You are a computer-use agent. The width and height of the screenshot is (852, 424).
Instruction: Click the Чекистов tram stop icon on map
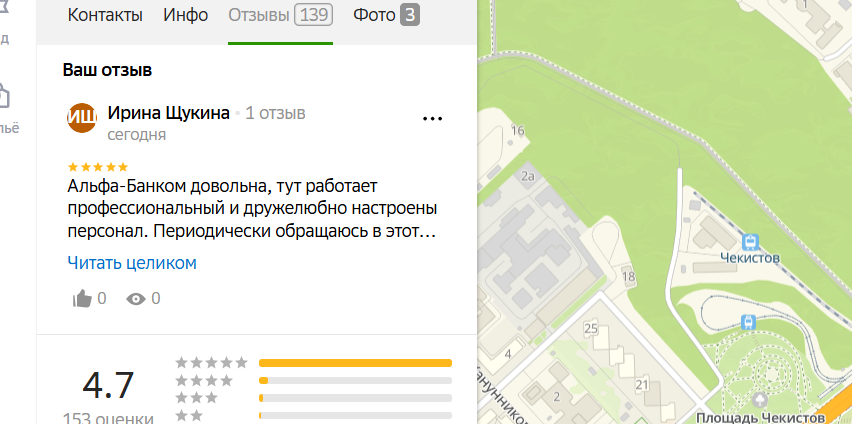[750, 242]
